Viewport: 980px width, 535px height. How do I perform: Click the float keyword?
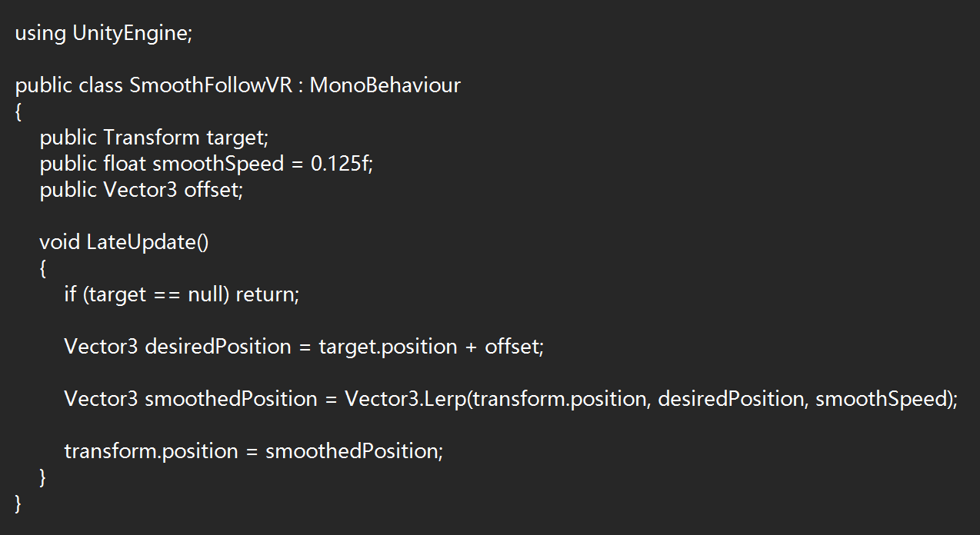(125, 164)
